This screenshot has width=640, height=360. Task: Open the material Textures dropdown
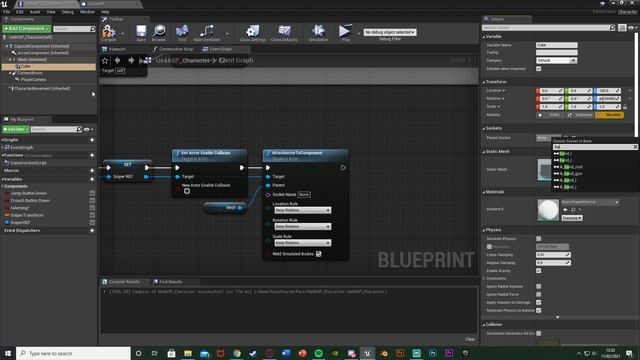[x=572, y=218]
